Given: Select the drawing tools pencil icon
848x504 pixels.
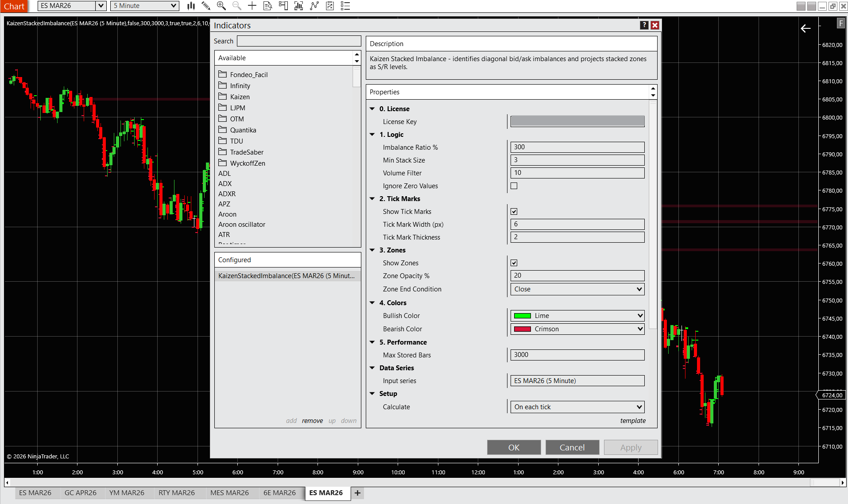Looking at the screenshot, I should [x=206, y=6].
